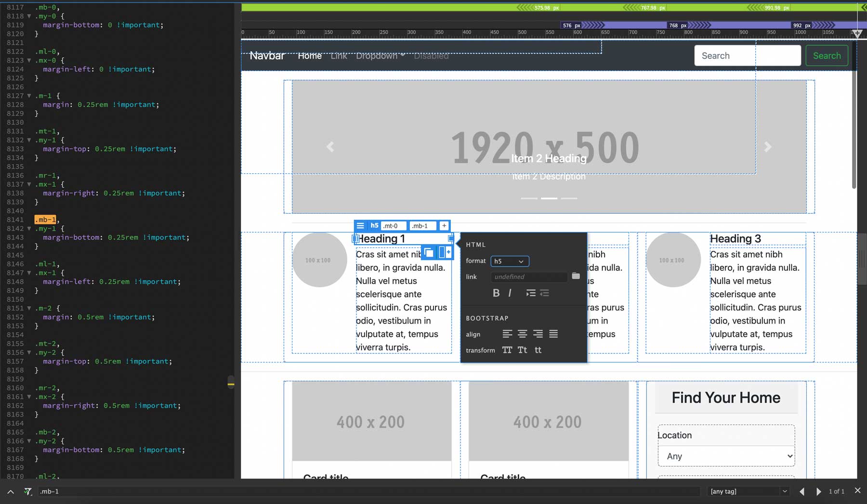This screenshot has height=504, width=867.
Task: Toggle bold formatting in the HTML panel
Action: pos(497,293)
